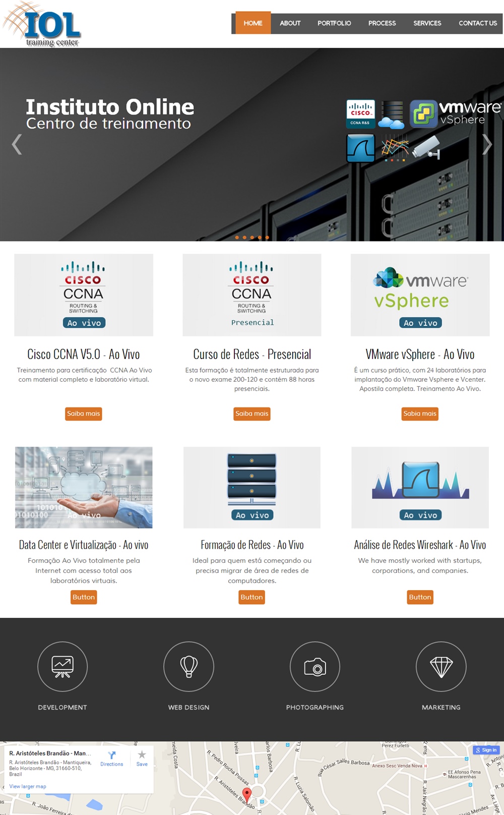Screen dimensions: 504x815
Task: Click Saiba mais under Curso de Redes
Action: [252, 414]
